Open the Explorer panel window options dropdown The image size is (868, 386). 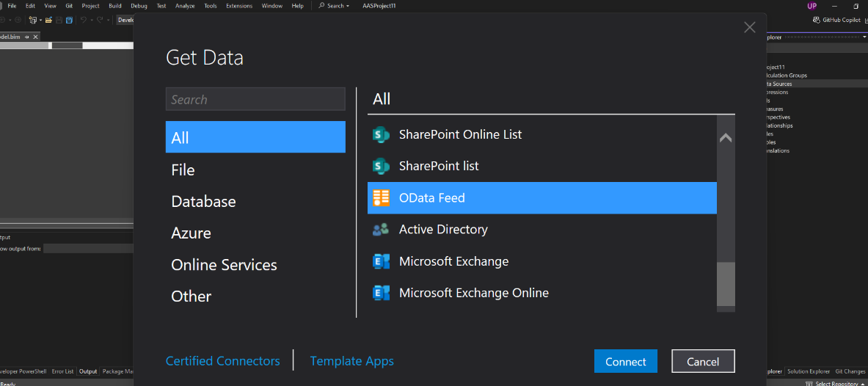864,37
